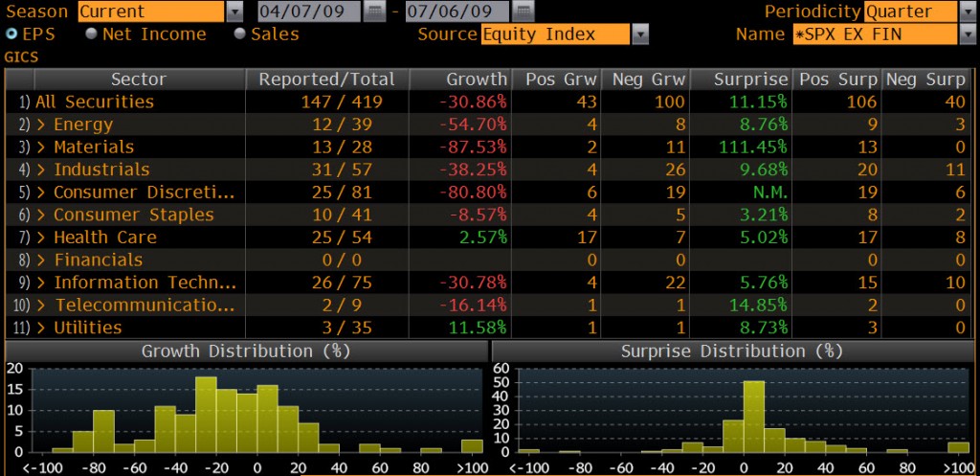Open the Name SPX EX FIN dropdown
Viewport: 980px width, 476px height.
[966, 34]
